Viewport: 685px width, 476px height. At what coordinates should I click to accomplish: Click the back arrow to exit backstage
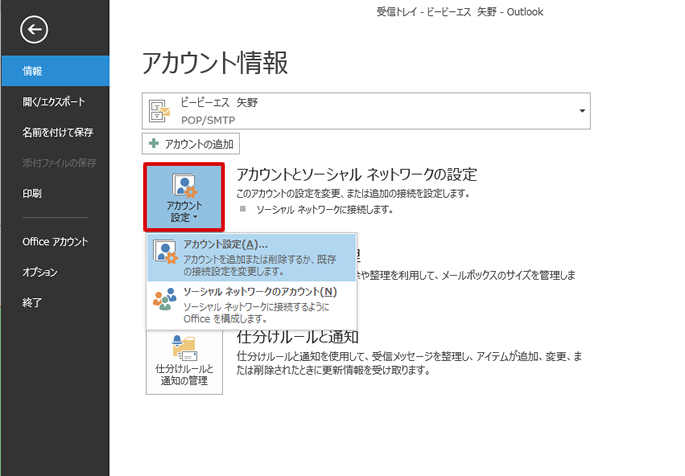[35, 31]
